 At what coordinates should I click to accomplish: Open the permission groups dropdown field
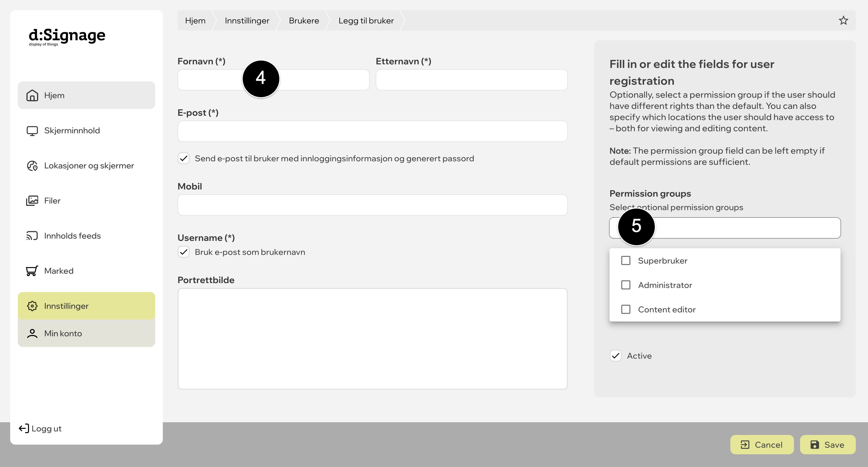pyautogui.click(x=725, y=228)
